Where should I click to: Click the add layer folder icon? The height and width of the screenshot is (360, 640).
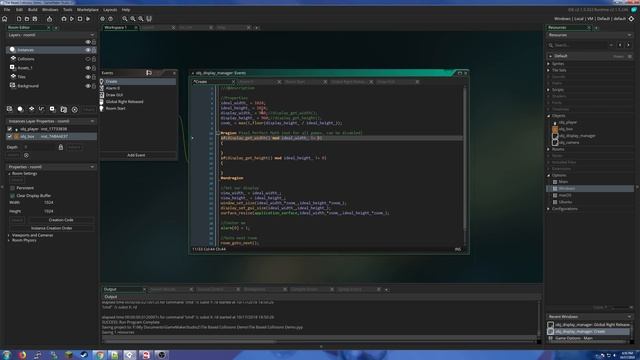[x=64, y=109]
